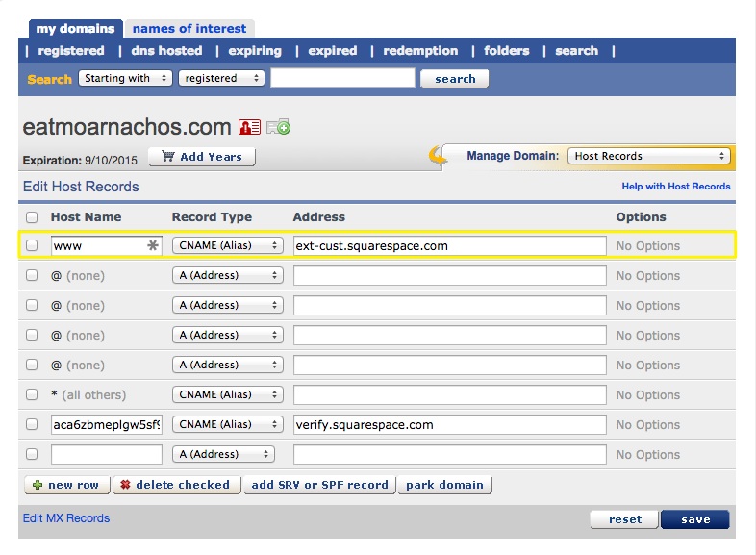Click the reset button

click(x=624, y=519)
